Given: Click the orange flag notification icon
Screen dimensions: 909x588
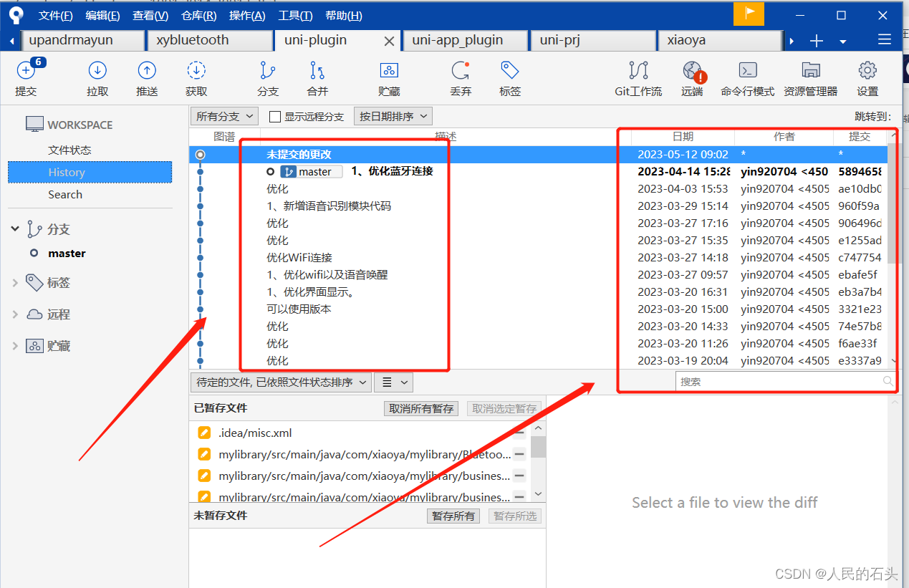Looking at the screenshot, I should 749,14.
